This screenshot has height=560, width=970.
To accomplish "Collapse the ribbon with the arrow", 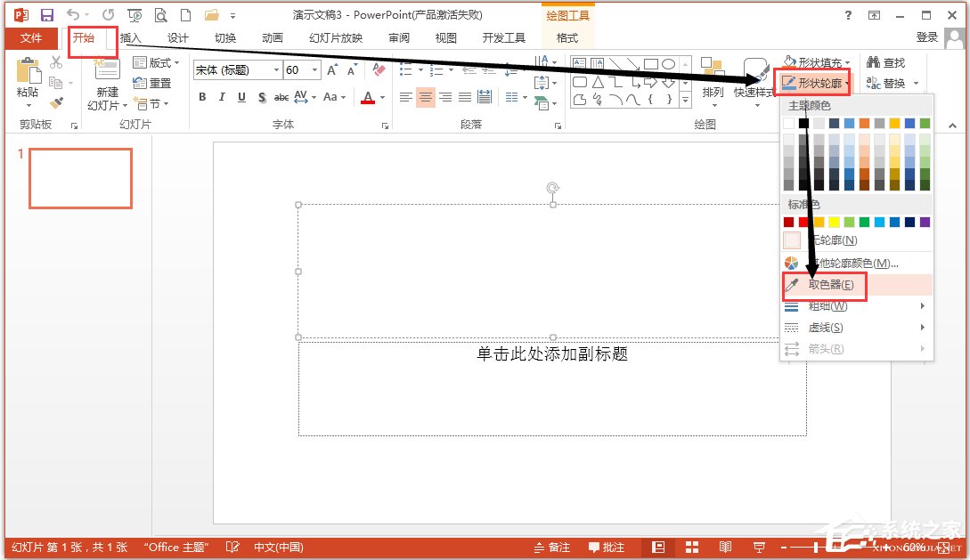I will pos(953,126).
